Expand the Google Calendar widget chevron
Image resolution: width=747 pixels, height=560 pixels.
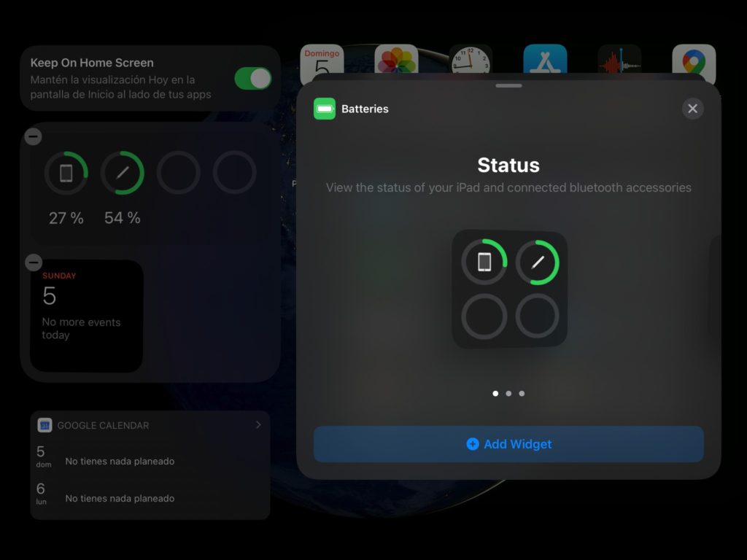click(x=258, y=424)
